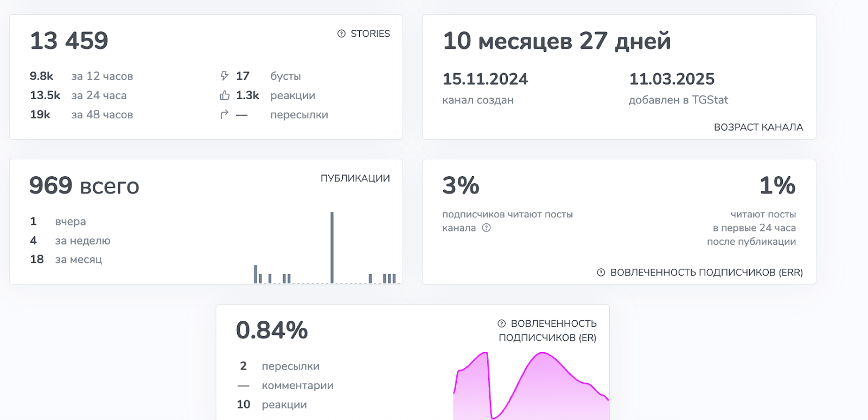
Task: Click the 0.84% engagement rate value
Action: coord(272,331)
